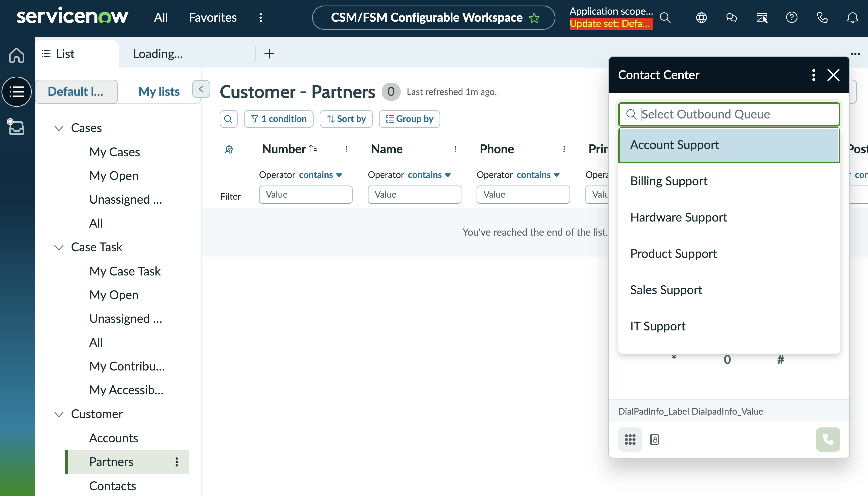868x496 pixels.
Task: Show the dial pad keypad
Action: pos(630,440)
